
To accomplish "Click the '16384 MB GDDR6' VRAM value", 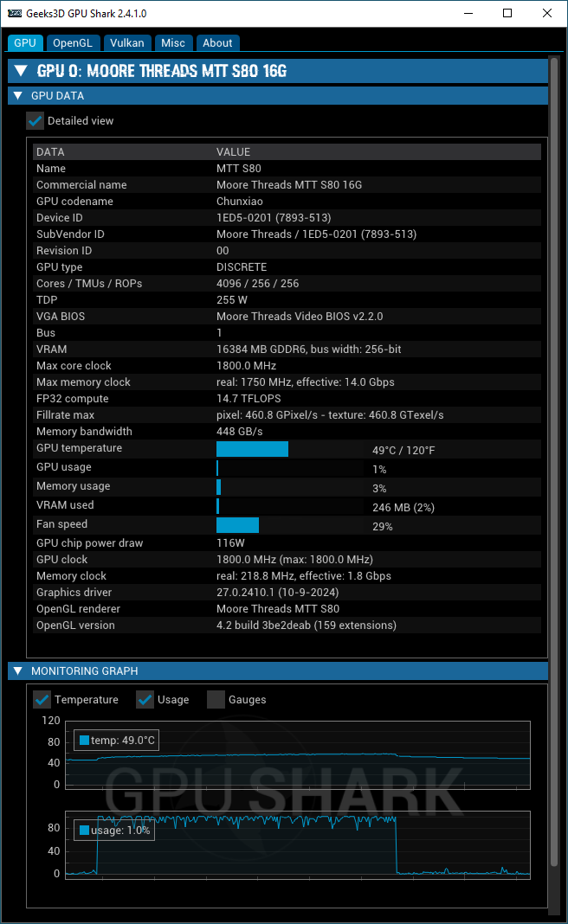I will [x=308, y=350].
